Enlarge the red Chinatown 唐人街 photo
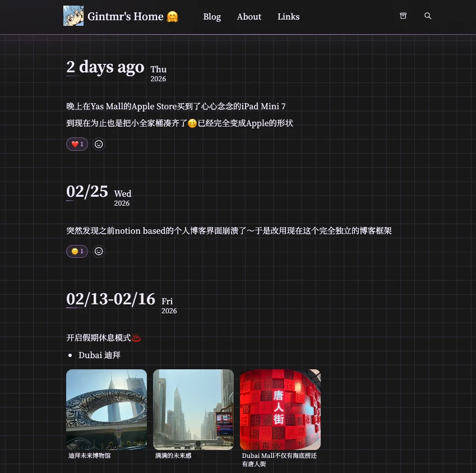This screenshot has height=473, width=476. 280,409
